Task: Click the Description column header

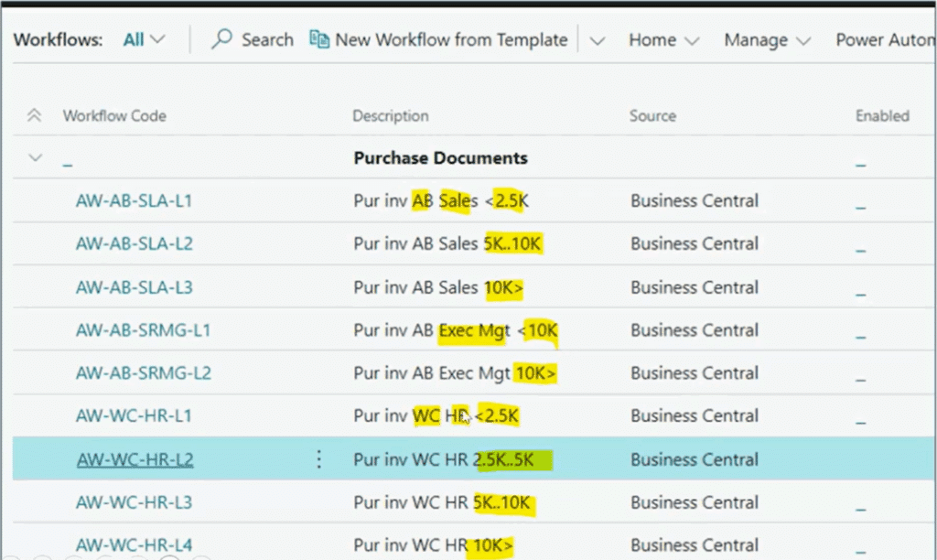Action: pyautogui.click(x=390, y=115)
